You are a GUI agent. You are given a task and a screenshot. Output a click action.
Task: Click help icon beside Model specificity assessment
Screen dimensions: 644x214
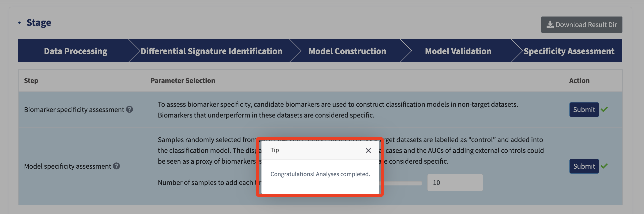[116, 166]
